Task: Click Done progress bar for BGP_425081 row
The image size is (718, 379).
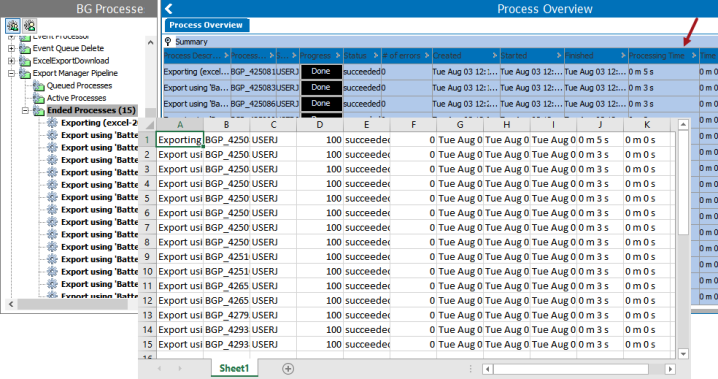Action: coord(321,71)
